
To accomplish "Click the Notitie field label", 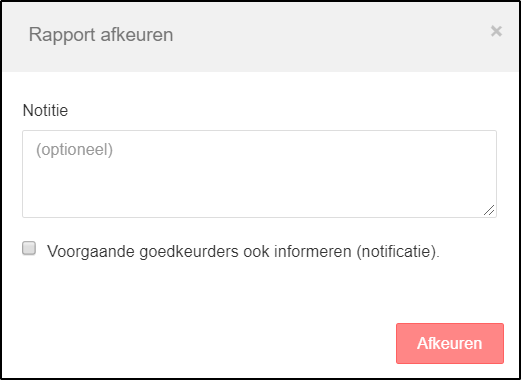I will pos(45,110).
